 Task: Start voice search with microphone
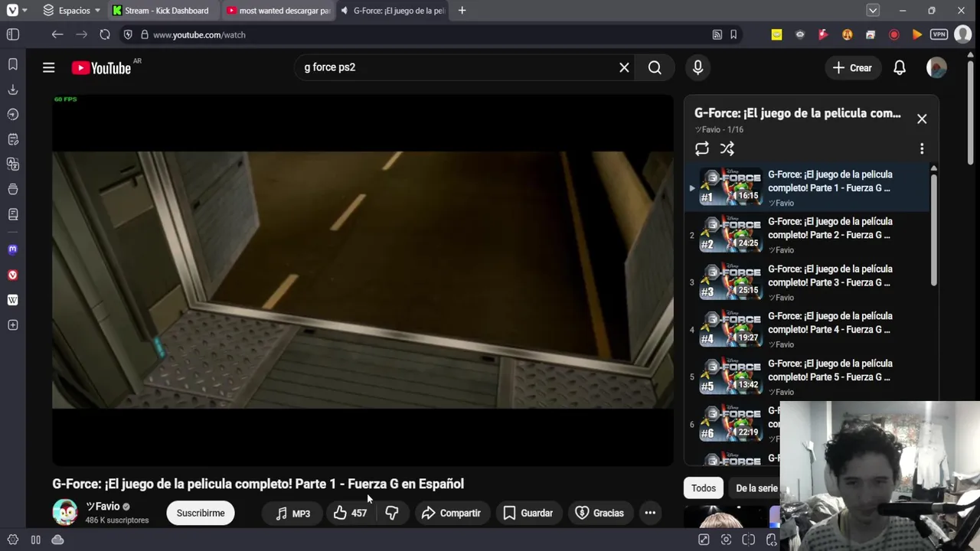697,67
